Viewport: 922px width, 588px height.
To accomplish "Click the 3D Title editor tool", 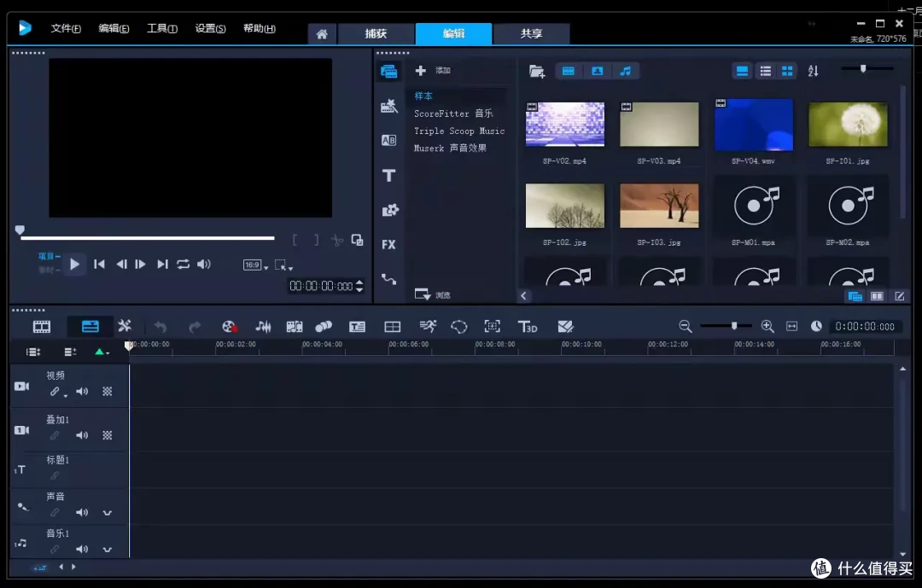I will click(528, 327).
